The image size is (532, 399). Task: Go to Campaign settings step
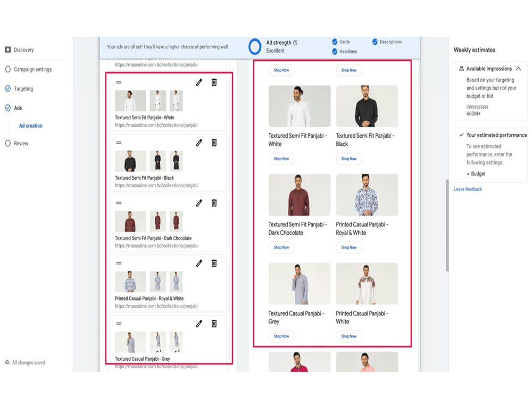(x=32, y=69)
